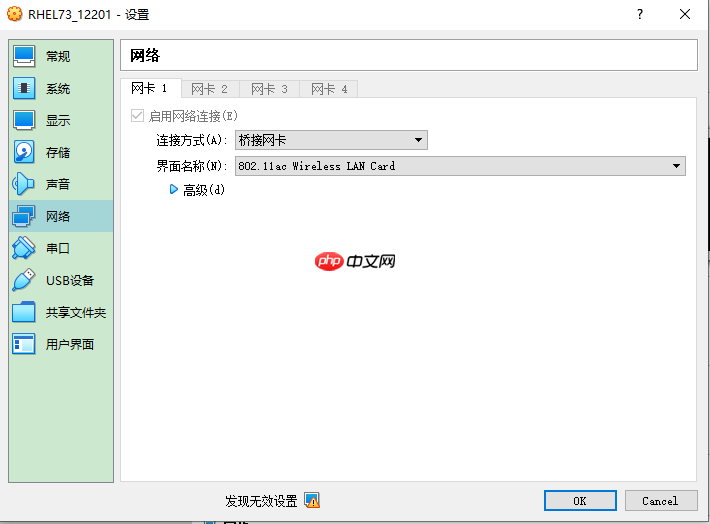Screen dimensions: 710x524
Task: Close the settings dialog window
Action: point(685,14)
